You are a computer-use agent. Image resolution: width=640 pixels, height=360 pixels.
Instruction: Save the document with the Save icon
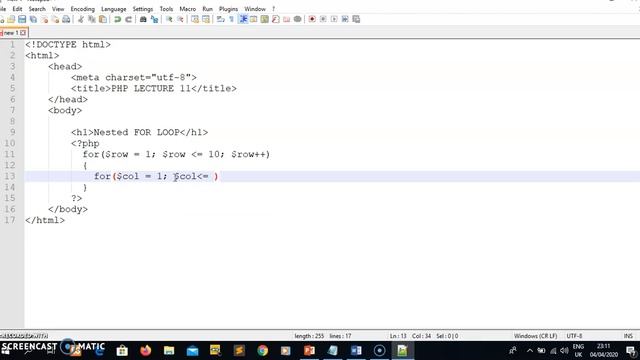coord(22,19)
